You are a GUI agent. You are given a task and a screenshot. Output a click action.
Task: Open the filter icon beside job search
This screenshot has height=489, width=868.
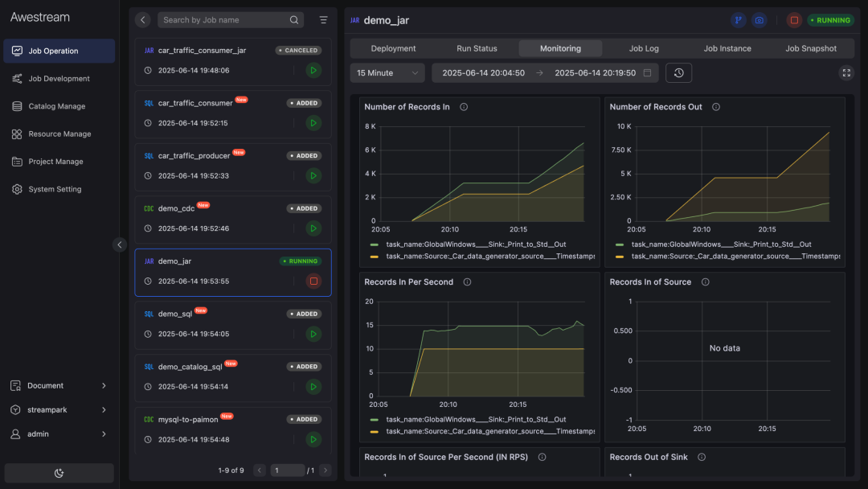[x=323, y=20]
